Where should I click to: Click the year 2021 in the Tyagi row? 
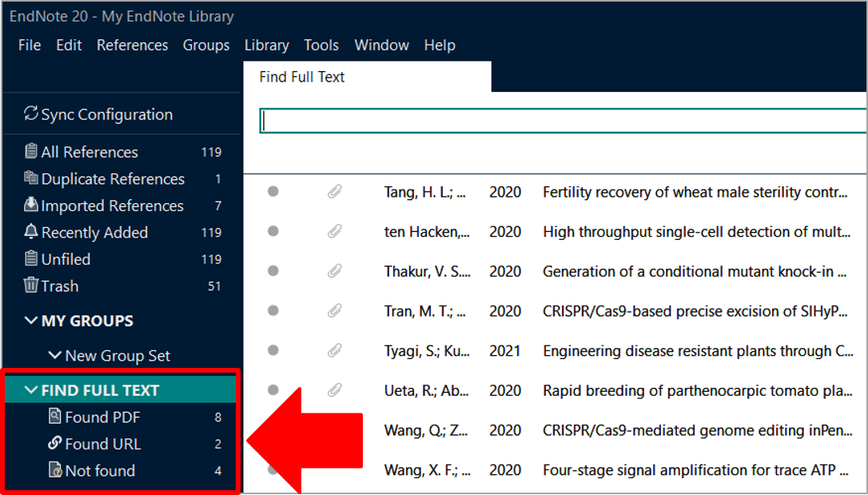click(x=505, y=351)
